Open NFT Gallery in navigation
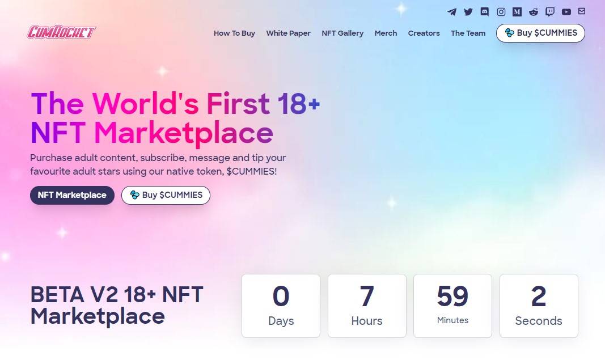 coord(342,33)
